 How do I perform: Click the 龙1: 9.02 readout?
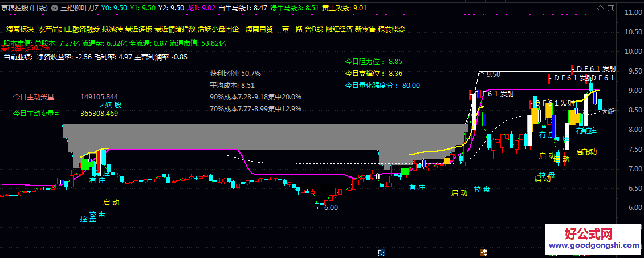pyautogui.click(x=201, y=8)
